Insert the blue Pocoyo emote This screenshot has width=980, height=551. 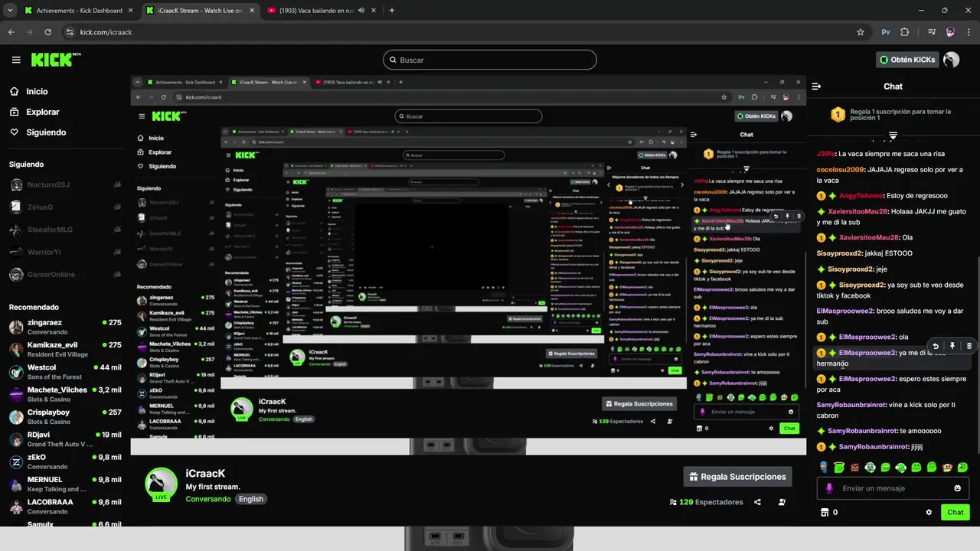824,467
